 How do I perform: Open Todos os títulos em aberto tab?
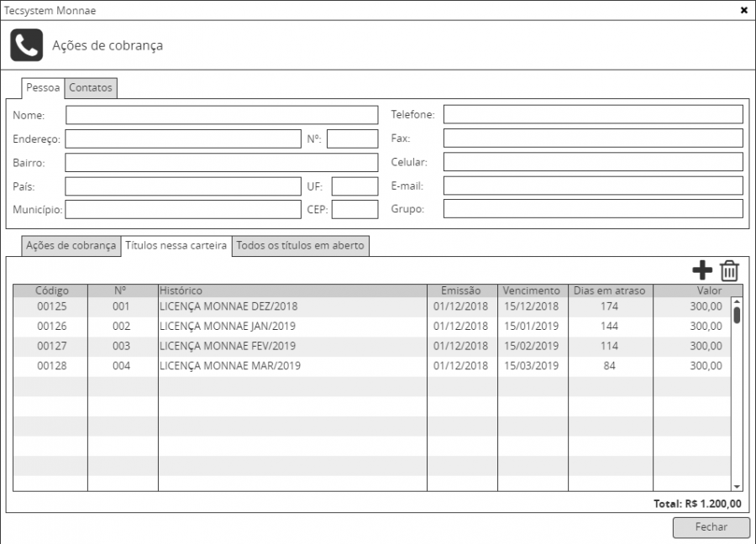[x=300, y=246]
